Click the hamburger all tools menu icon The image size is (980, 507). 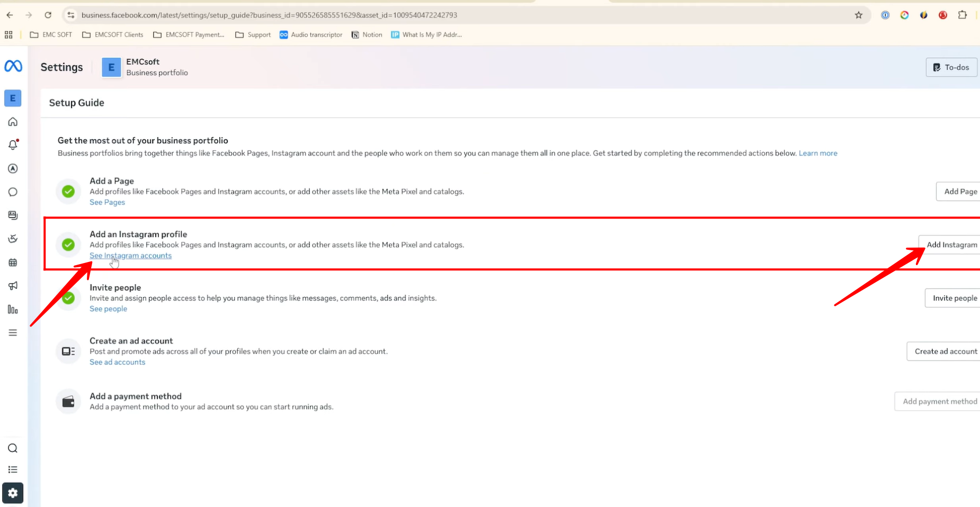[13, 333]
